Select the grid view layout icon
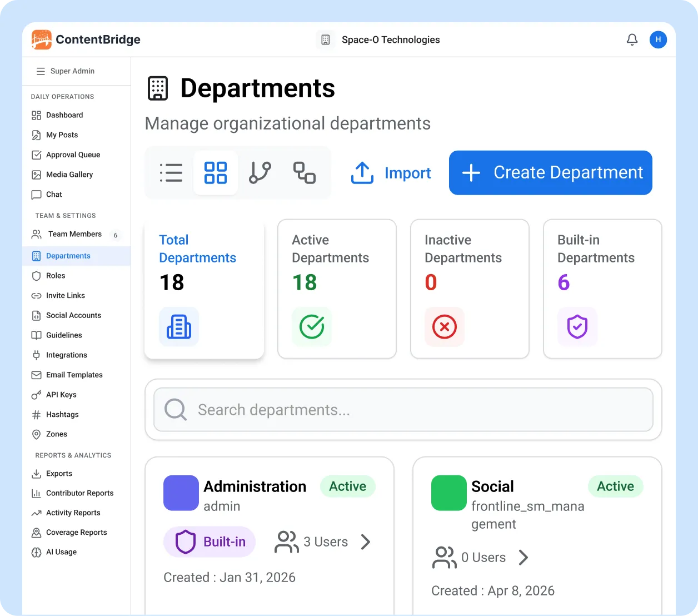 click(216, 172)
